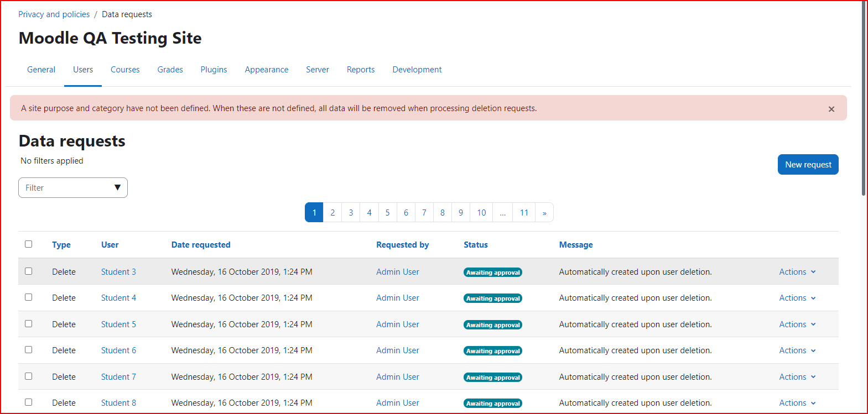Screen dimensions: 868x414
Task: Open Admin User link in Student 5 row
Action: tap(398, 324)
